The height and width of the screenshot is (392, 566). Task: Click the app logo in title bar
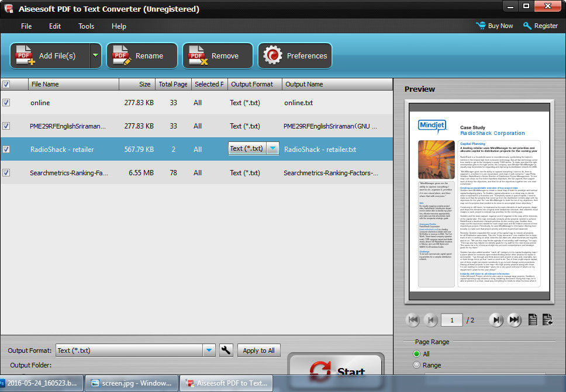9,8
